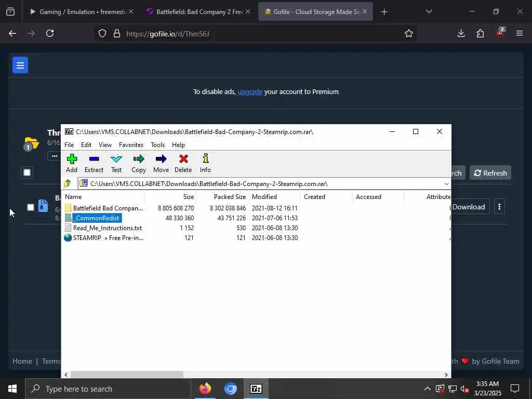Click the three-dot options beside the Gofile file

pos(499,207)
